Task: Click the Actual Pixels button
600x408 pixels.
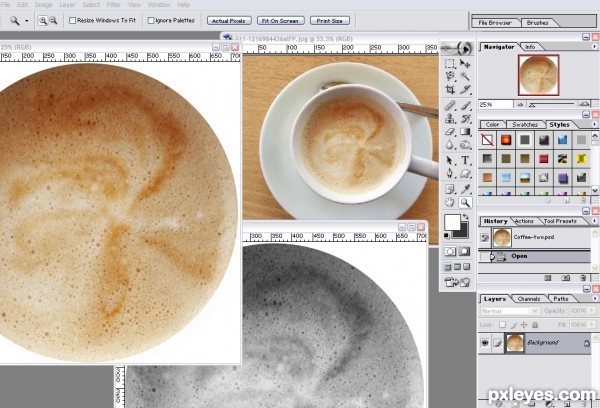Action: pos(229,21)
